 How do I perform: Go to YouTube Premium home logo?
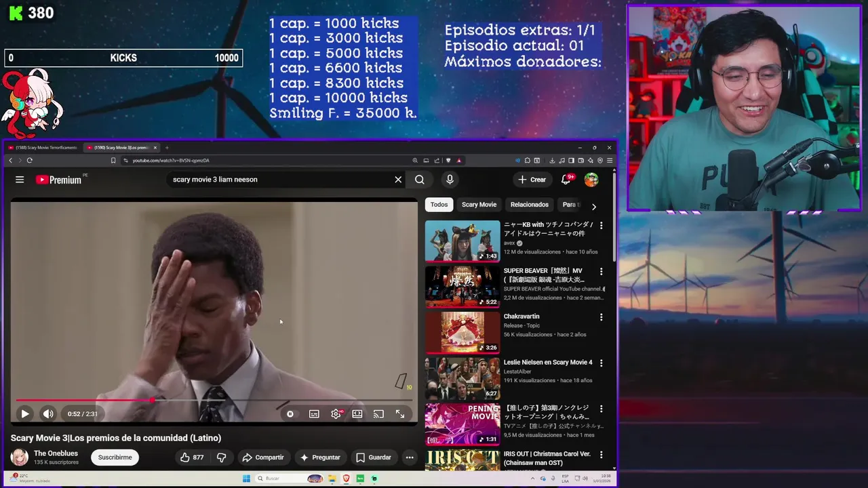59,180
